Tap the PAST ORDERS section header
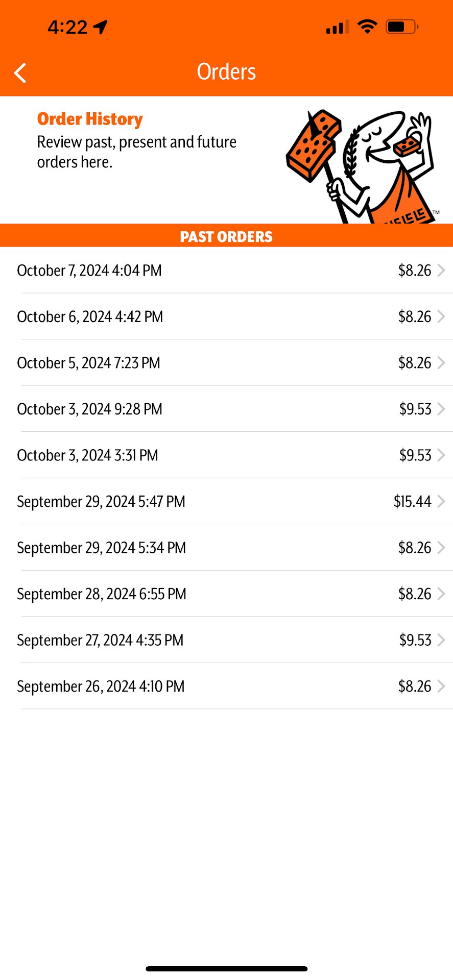The height and width of the screenshot is (980, 453). click(226, 236)
